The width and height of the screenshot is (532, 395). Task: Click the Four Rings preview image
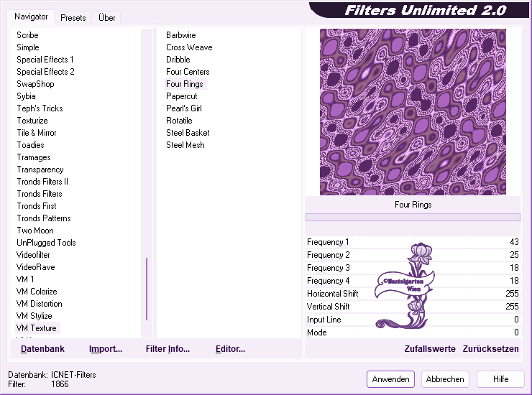coord(413,112)
